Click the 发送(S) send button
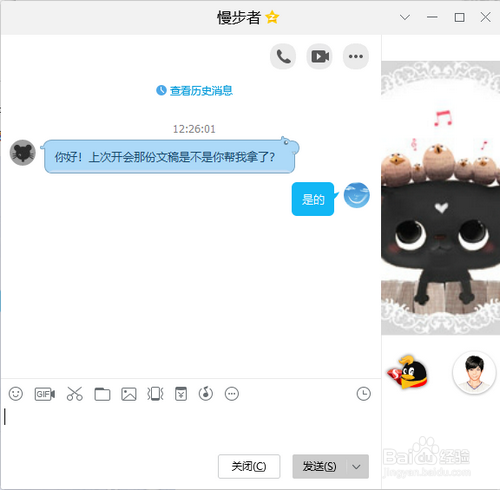 tap(319, 466)
